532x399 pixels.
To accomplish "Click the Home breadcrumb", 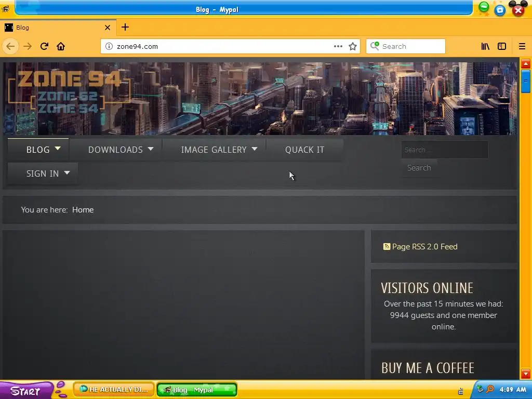I will (x=83, y=210).
